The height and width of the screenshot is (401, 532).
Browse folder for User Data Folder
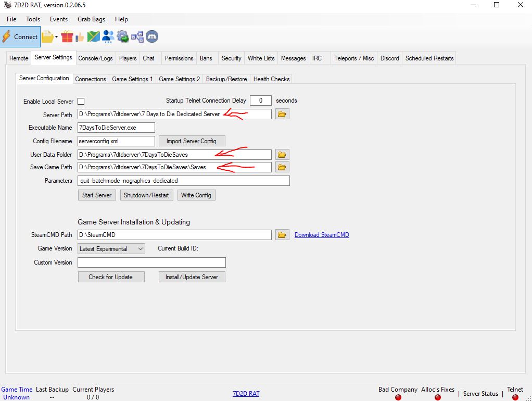[282, 155]
